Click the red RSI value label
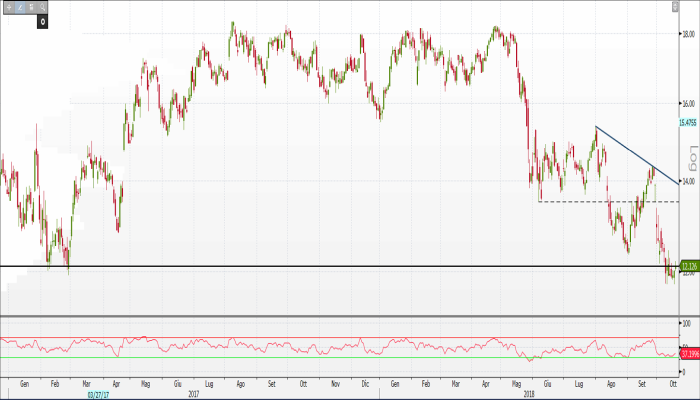700x400 pixels. coord(688,353)
